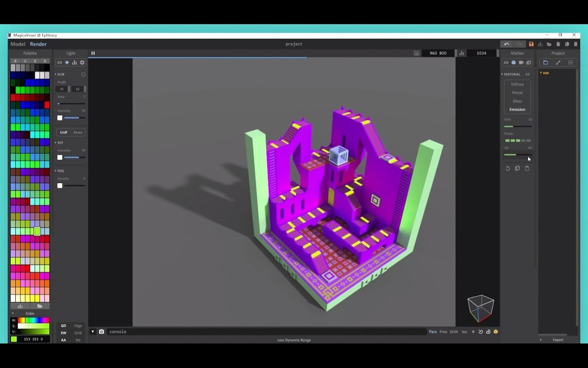Switch to Iso view mode
Image resolution: width=588 pixels, height=368 pixels.
click(464, 332)
